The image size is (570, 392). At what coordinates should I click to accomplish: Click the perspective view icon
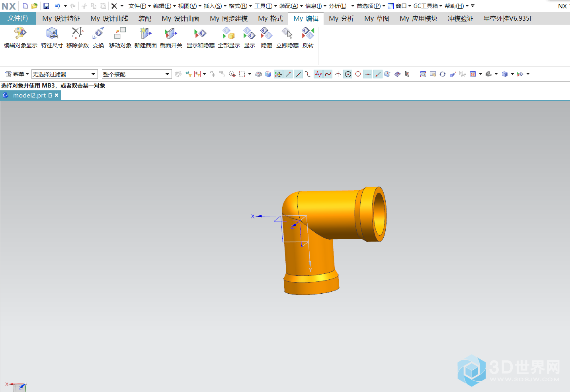[x=453, y=74]
